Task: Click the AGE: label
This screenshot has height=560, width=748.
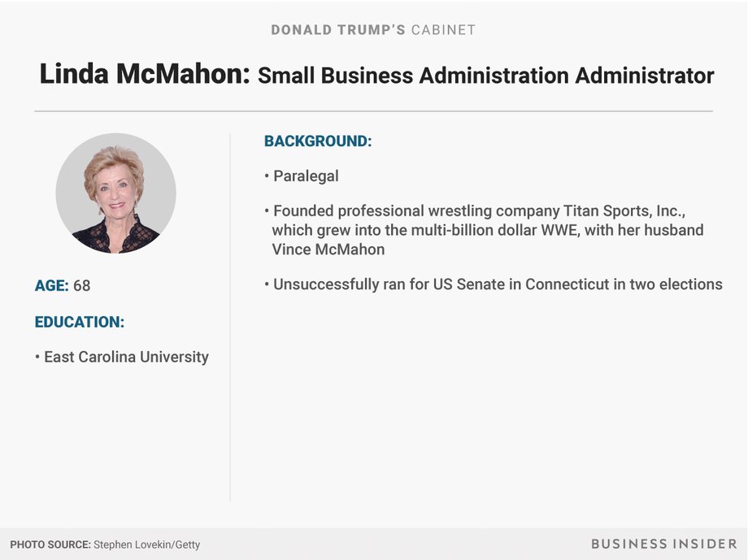Action: pos(51,285)
